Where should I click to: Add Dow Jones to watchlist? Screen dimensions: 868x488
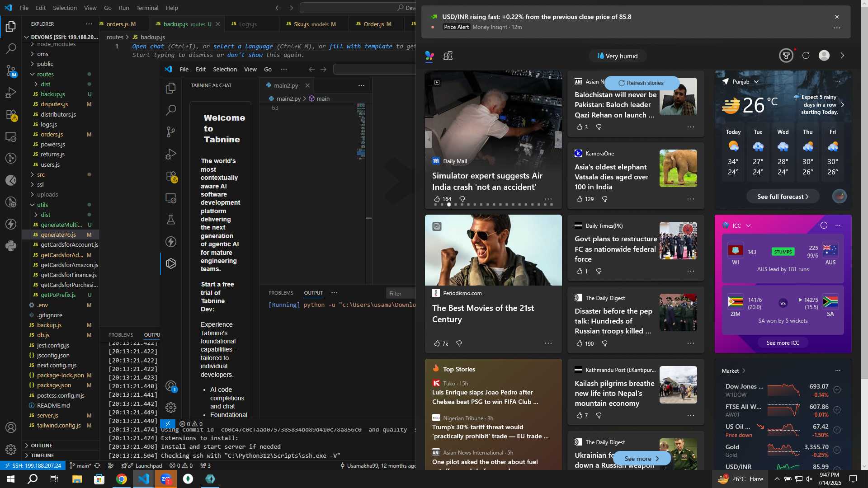click(837, 390)
